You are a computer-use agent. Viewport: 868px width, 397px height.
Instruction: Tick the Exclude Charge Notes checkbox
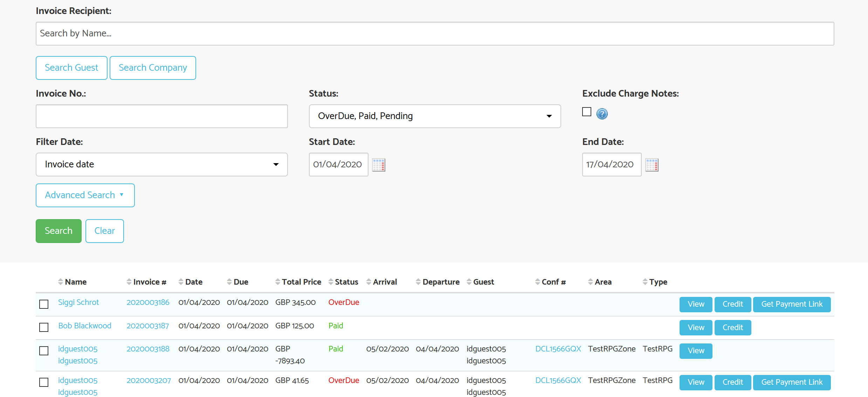click(x=586, y=112)
